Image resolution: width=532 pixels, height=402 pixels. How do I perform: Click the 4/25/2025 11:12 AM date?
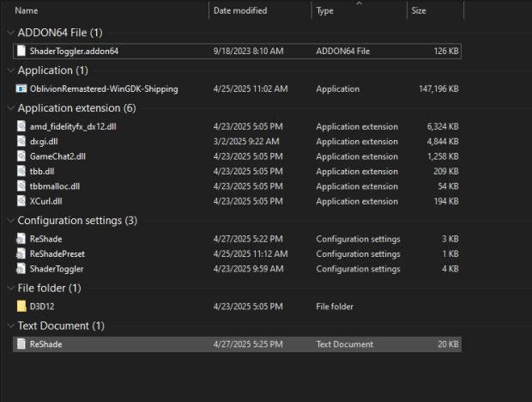[251, 253]
